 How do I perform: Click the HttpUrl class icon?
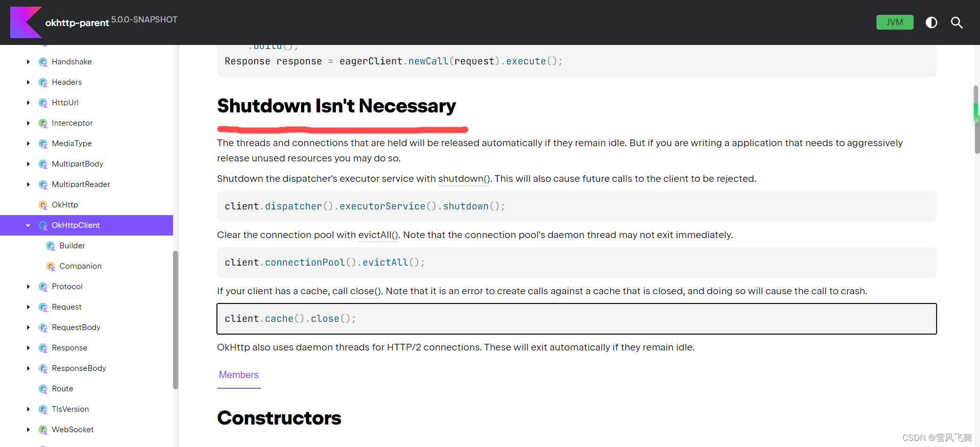click(x=43, y=103)
